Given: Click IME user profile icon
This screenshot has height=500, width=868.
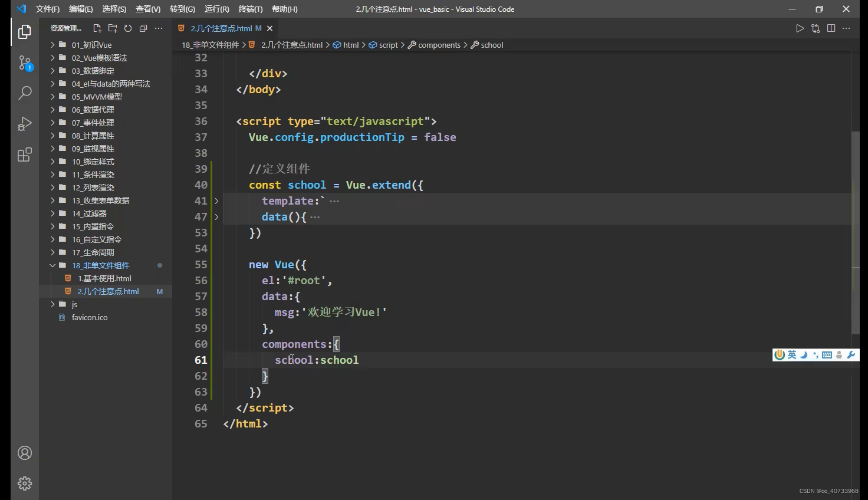Looking at the screenshot, I should pyautogui.click(x=839, y=355).
